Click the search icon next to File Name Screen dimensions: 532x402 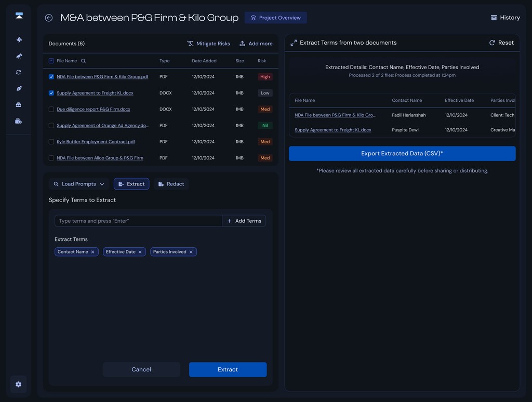tap(84, 61)
